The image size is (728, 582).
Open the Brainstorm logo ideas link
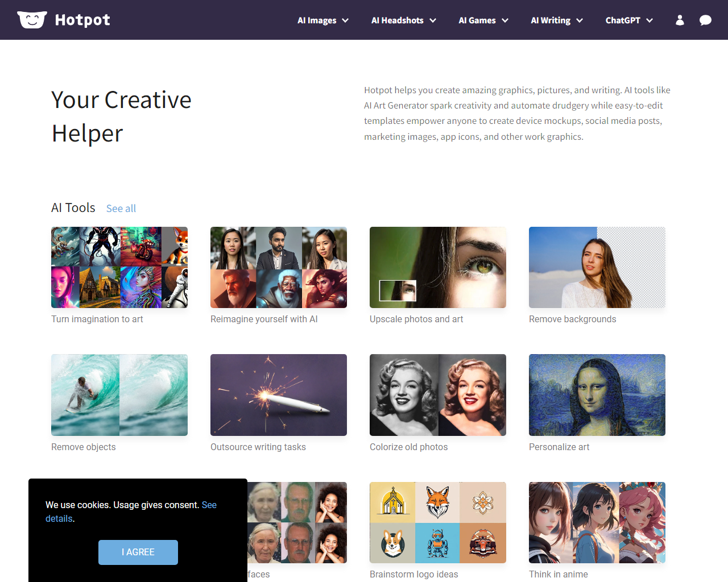(414, 574)
